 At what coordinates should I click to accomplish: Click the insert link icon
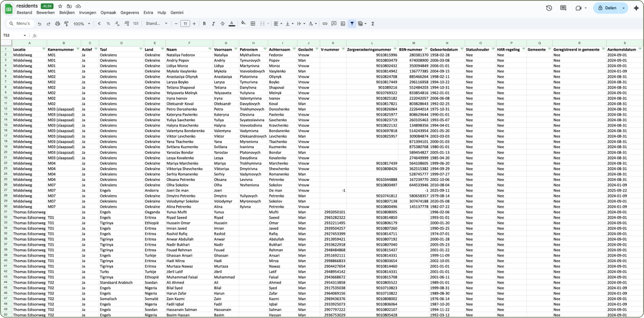click(x=325, y=24)
